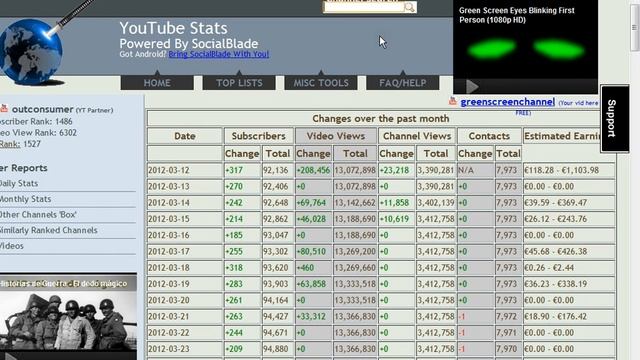Image resolution: width=640 pixels, height=360 pixels.
Task: Open Similarly Ranked Channels report
Action: tap(49, 230)
